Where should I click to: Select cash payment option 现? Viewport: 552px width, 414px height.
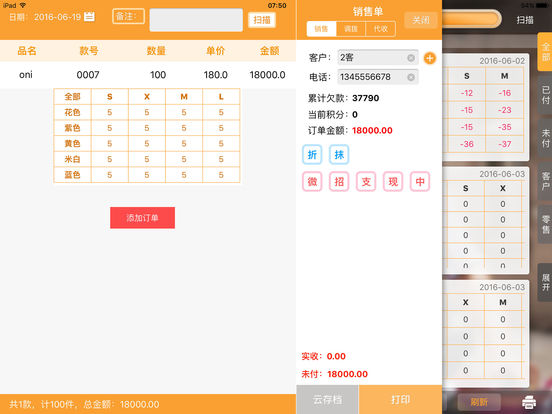pyautogui.click(x=393, y=182)
